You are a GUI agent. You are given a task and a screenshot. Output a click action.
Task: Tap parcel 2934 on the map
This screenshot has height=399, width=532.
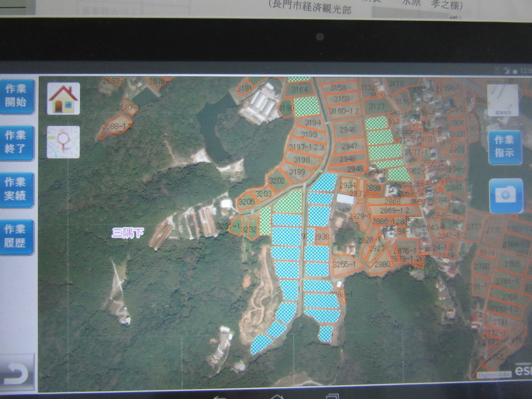click(x=347, y=185)
